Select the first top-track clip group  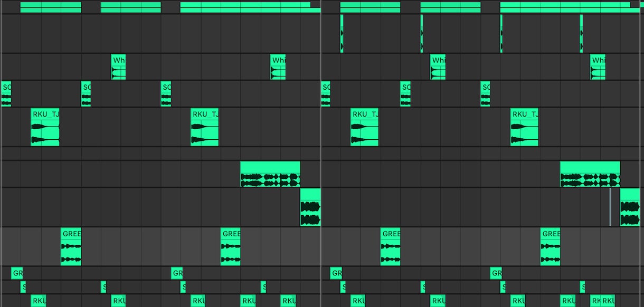[x=51, y=7]
